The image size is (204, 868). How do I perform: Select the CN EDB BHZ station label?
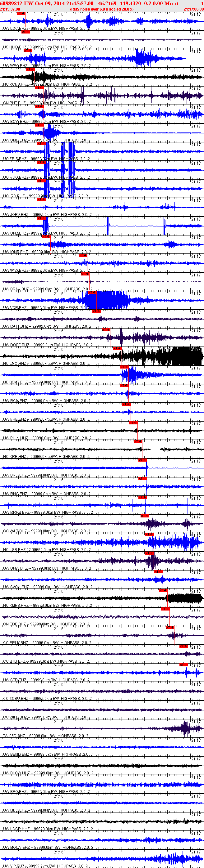[46, 624]
